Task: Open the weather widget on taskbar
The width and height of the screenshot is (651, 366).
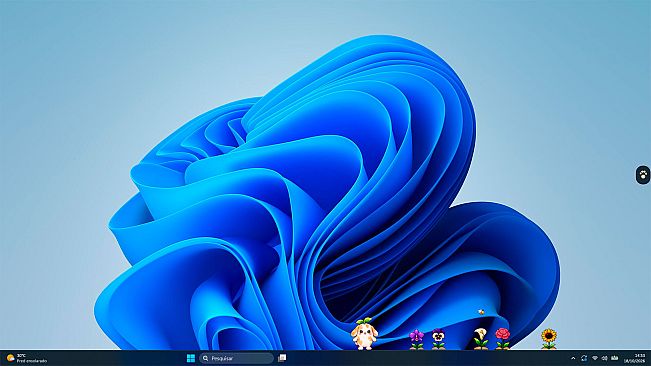Action: (27, 358)
